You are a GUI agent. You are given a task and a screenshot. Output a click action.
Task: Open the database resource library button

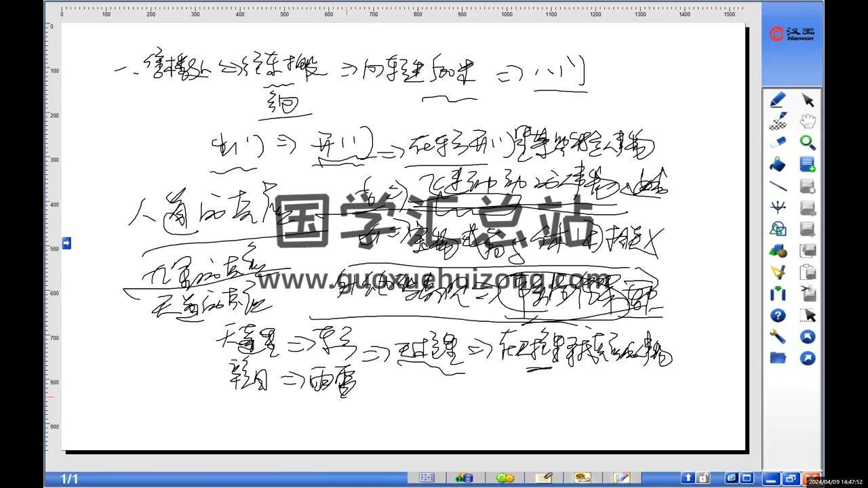(465, 478)
